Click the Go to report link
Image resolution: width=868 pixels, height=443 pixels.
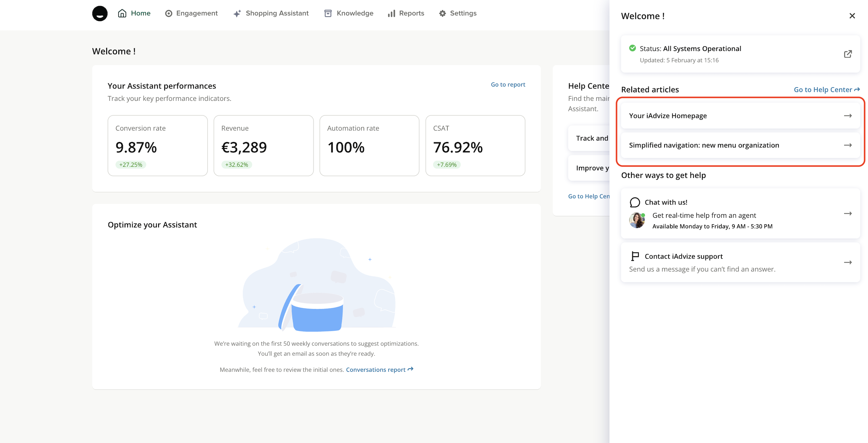508,85
